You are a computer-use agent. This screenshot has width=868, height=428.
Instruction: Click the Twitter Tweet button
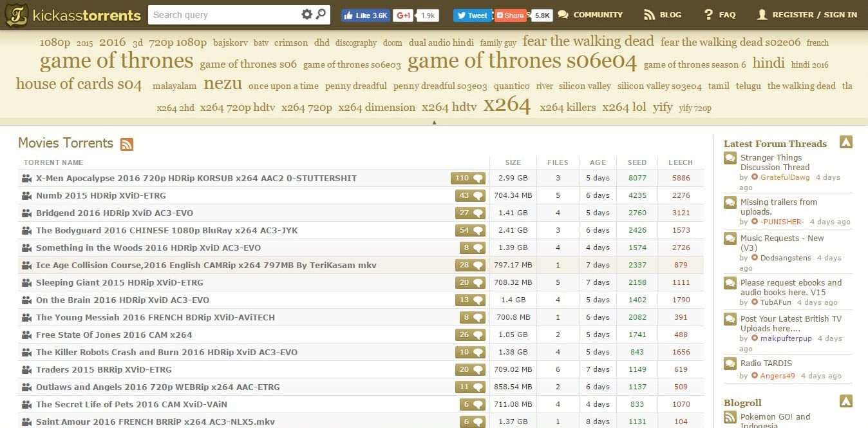point(472,15)
